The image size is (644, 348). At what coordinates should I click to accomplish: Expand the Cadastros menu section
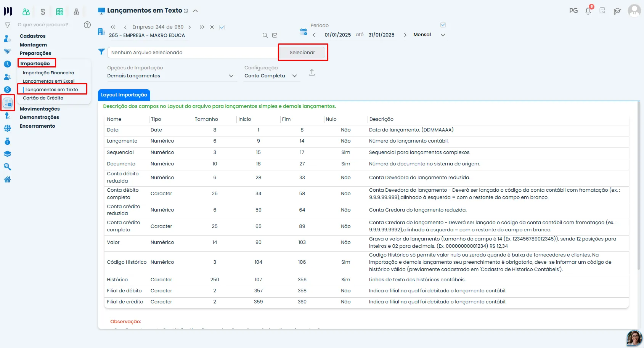pos(32,36)
